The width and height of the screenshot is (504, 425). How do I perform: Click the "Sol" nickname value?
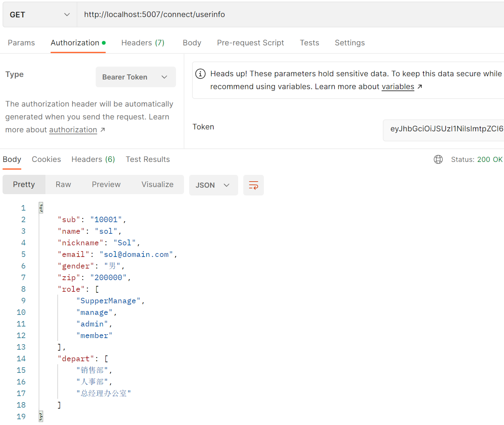coord(124,243)
